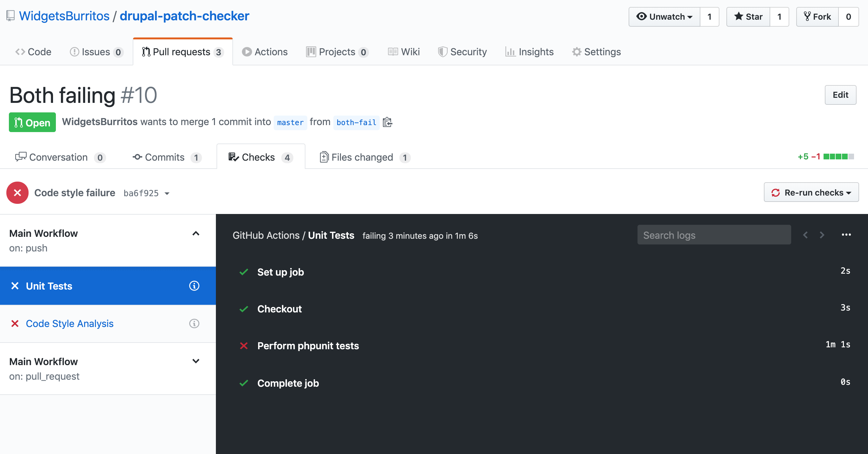This screenshot has height=454, width=868.
Task: Click the info icon on Unit Tests row
Action: point(194,286)
